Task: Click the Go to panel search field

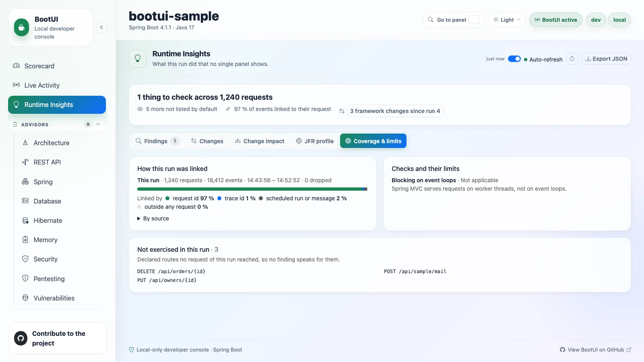Action: coord(453,20)
